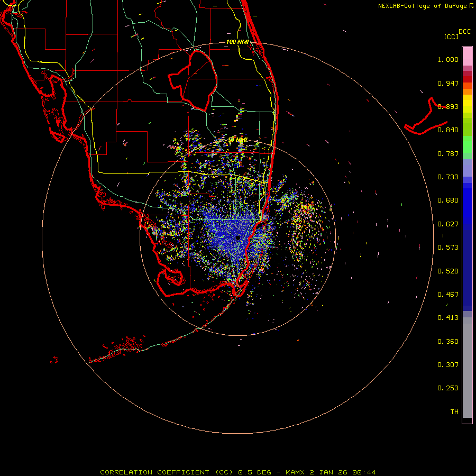Click the 0.467 scale value
The height and width of the screenshot is (476, 476).
pyautogui.click(x=448, y=295)
